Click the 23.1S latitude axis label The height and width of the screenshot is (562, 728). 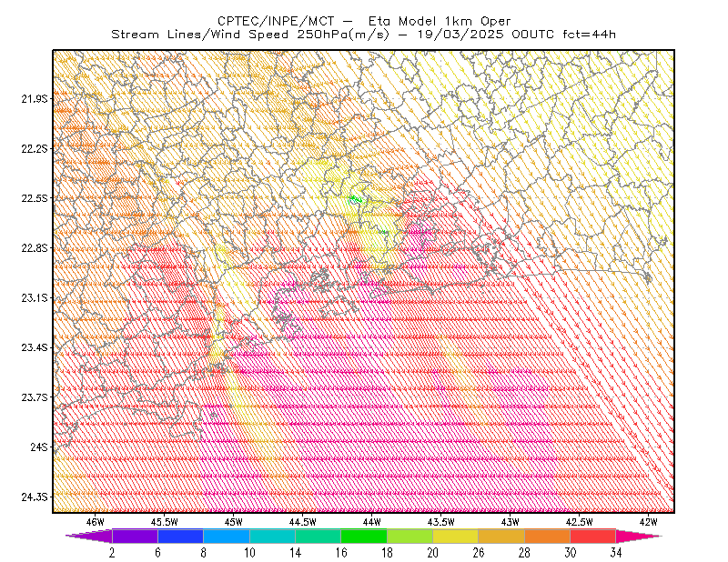coord(35,297)
